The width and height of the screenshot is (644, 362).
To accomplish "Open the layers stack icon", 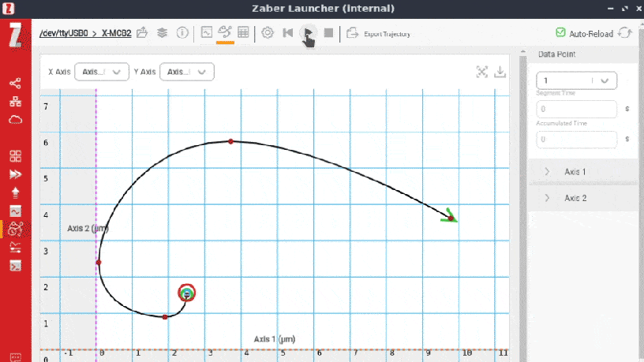I will pos(162,33).
